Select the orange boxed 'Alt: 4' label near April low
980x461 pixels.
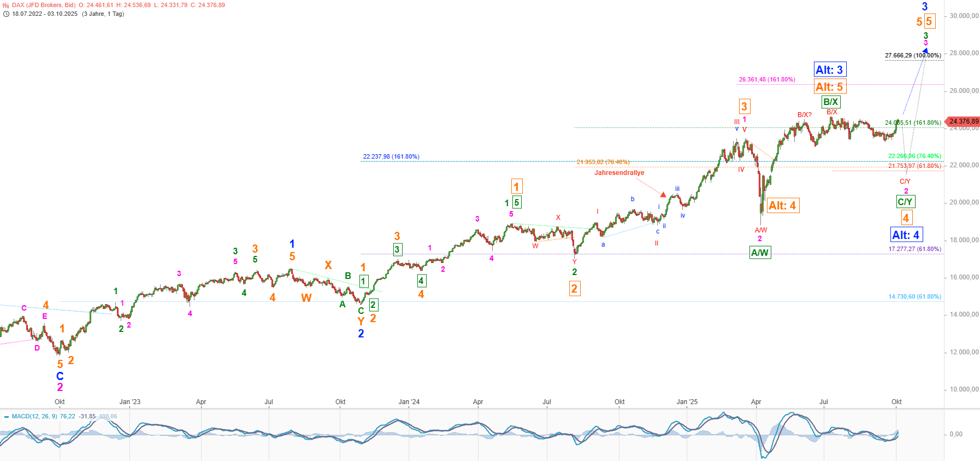[782, 206]
